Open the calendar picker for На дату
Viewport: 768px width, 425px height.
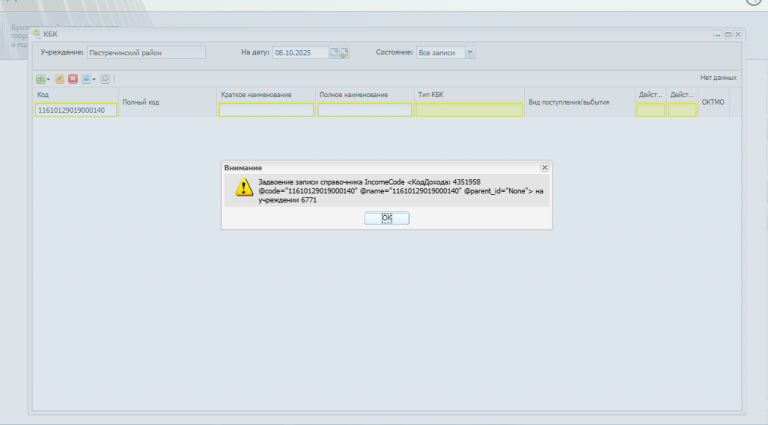point(334,52)
